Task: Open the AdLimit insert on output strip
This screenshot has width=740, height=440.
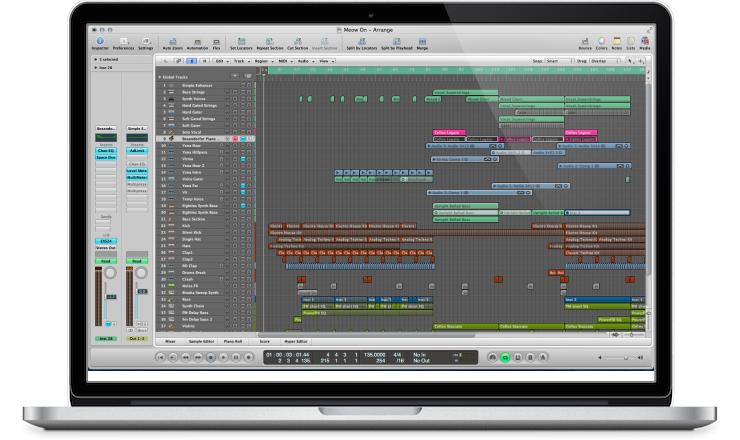Action: click(137, 151)
